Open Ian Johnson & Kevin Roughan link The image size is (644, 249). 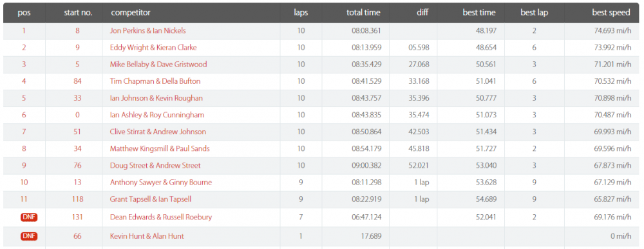point(156,98)
